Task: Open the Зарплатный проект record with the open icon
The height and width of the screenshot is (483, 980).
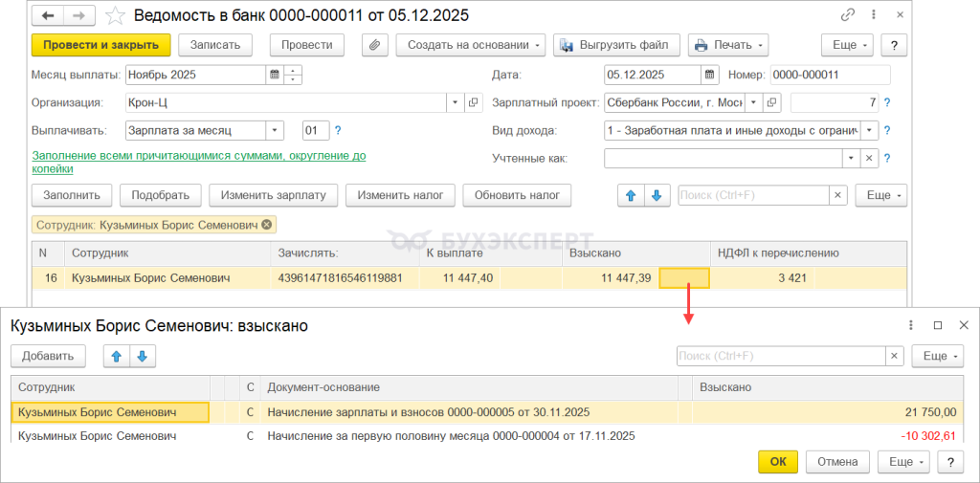Action: point(772,102)
